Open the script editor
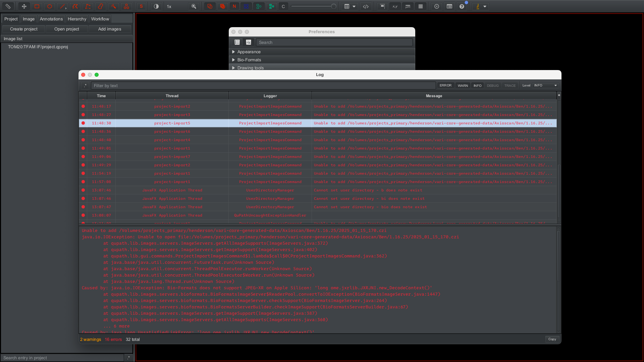Image resolution: width=644 pixels, height=362 pixels. 366,6
